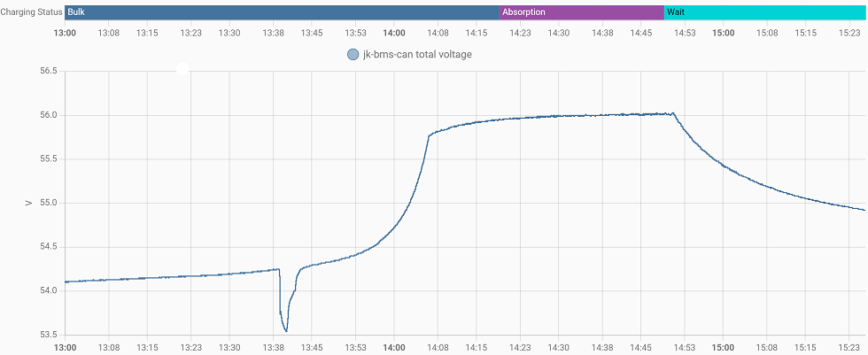Click 14:00 on the status timeline axis
The height and width of the screenshot is (355, 868).
pyautogui.click(x=393, y=33)
